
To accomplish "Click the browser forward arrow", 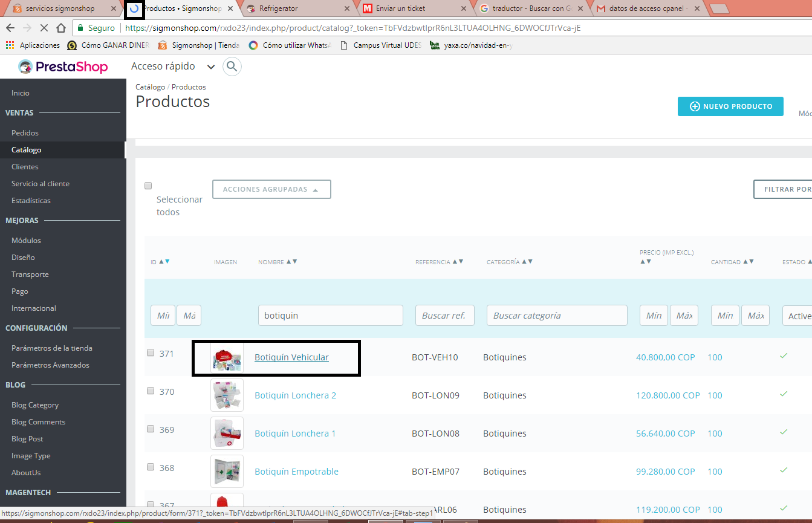I will coord(27,28).
